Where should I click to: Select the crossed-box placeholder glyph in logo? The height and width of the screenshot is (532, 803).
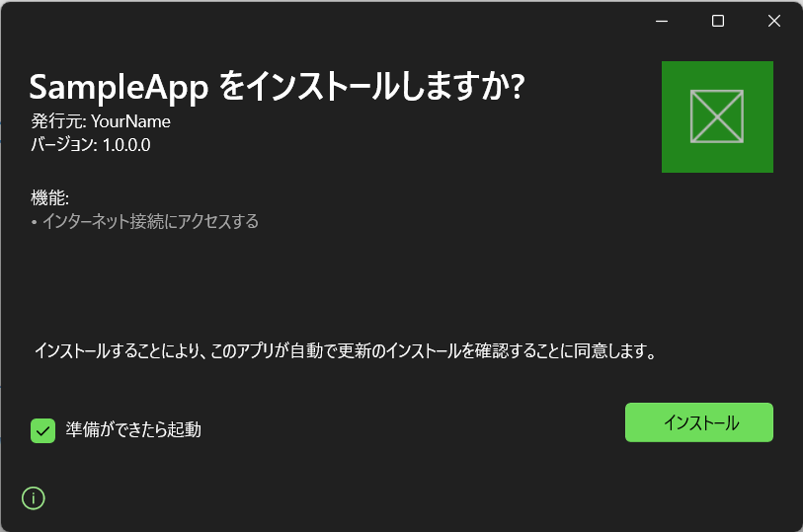(x=717, y=116)
